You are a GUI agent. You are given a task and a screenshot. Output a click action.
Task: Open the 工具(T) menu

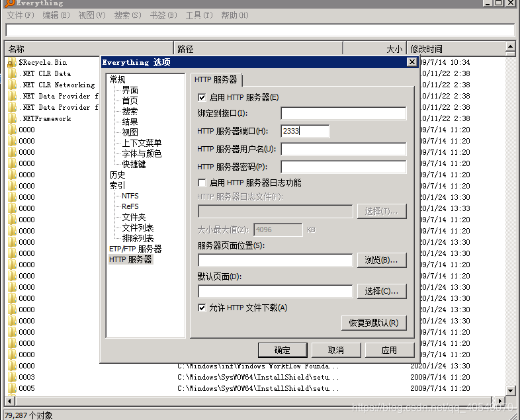(199, 15)
